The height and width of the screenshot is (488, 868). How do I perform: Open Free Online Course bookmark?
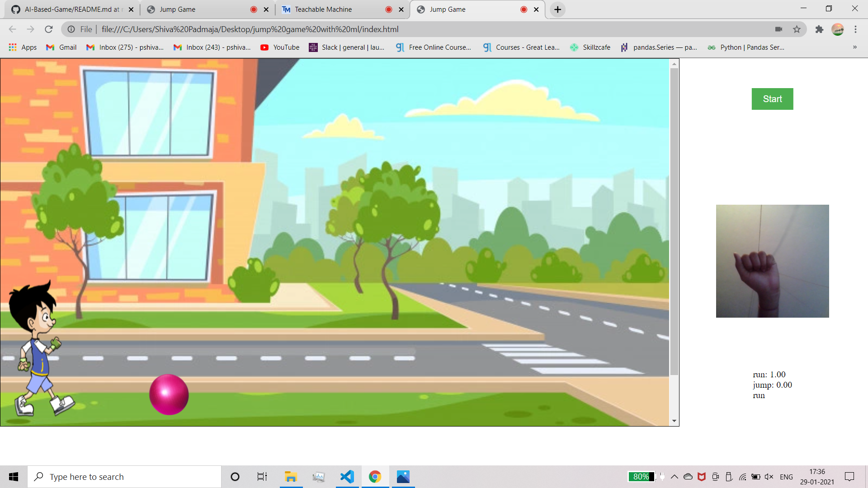pyautogui.click(x=434, y=47)
